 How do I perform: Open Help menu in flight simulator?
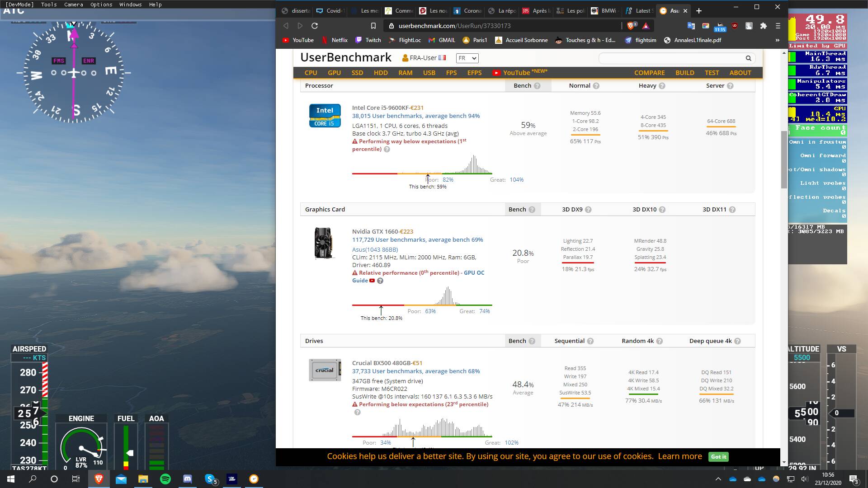point(155,5)
